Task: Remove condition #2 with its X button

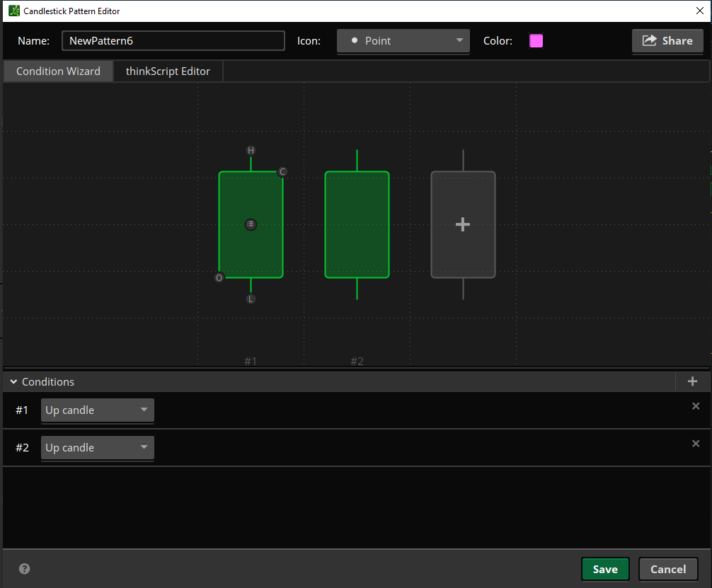Action: 696,444
